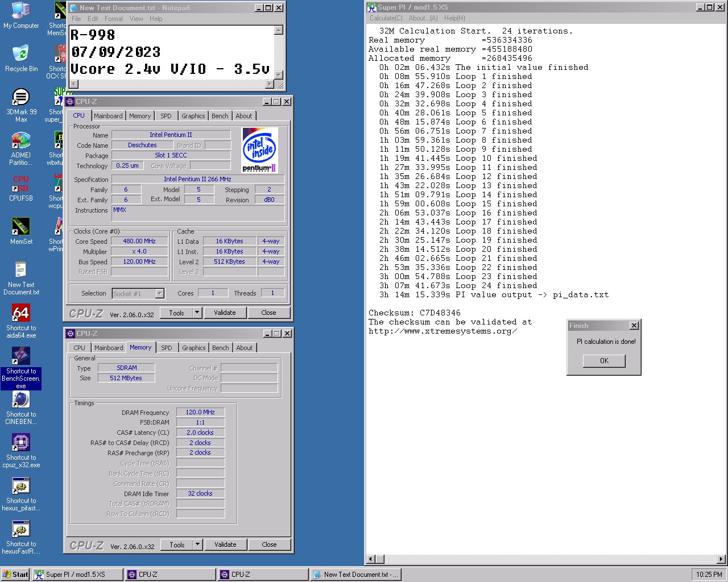728x582 pixels.
Task: Open Notepad File menu
Action: [x=76, y=19]
